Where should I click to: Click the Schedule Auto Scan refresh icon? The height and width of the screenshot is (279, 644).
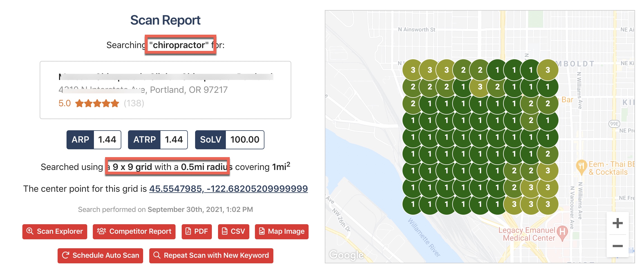(x=65, y=255)
